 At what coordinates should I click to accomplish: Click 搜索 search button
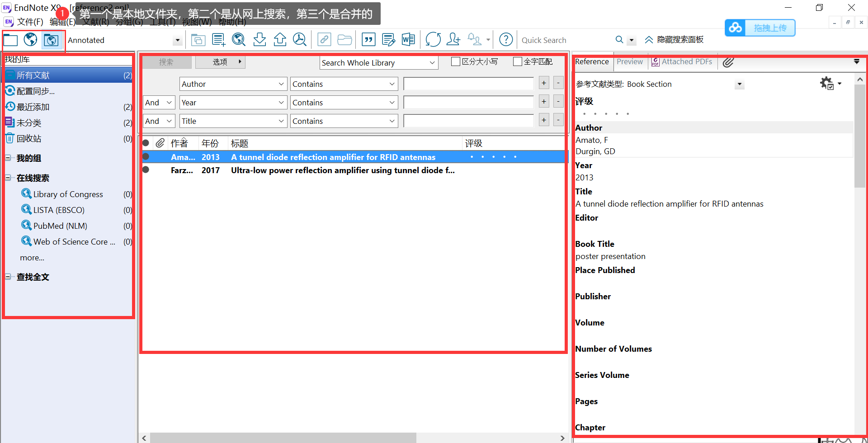(x=166, y=62)
